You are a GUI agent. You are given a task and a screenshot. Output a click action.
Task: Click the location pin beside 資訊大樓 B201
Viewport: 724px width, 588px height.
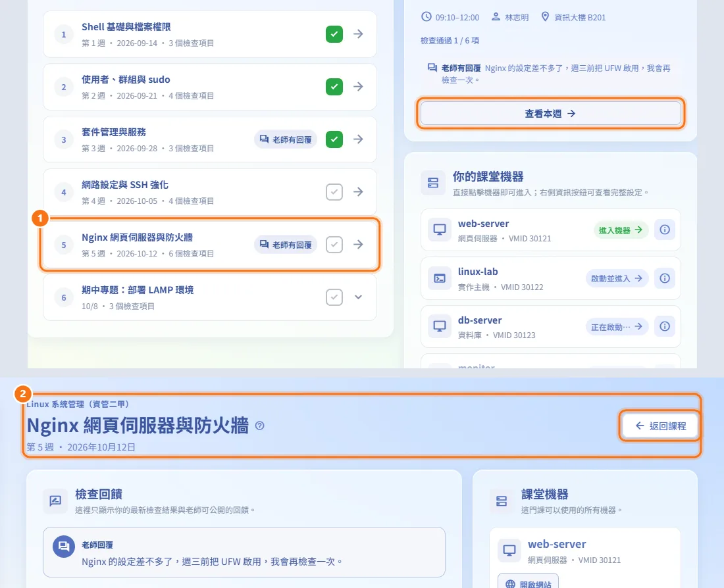click(x=546, y=17)
